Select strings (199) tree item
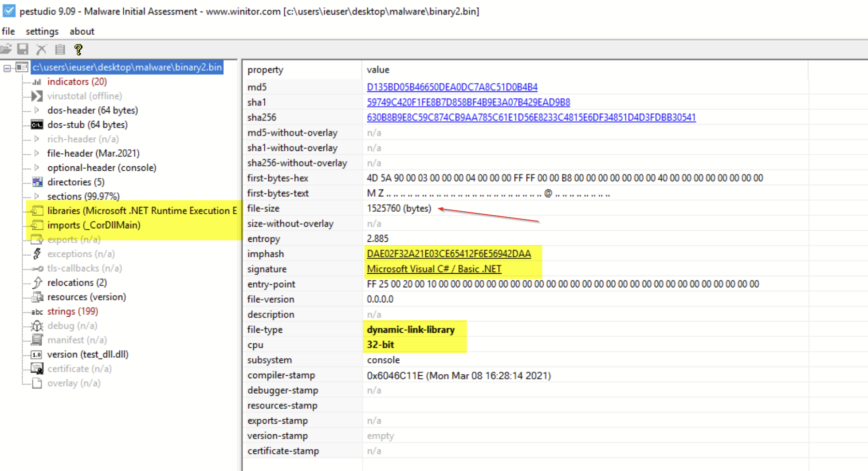 pyautogui.click(x=72, y=311)
